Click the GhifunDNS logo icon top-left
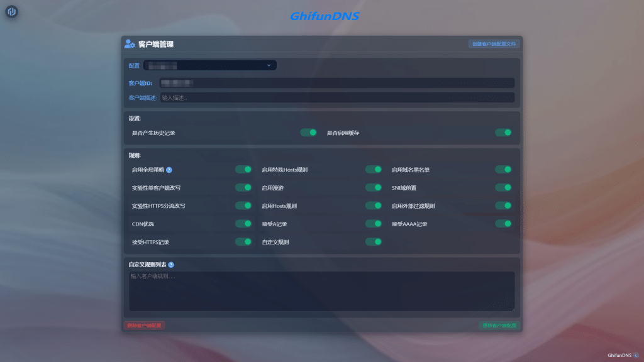 [11, 11]
